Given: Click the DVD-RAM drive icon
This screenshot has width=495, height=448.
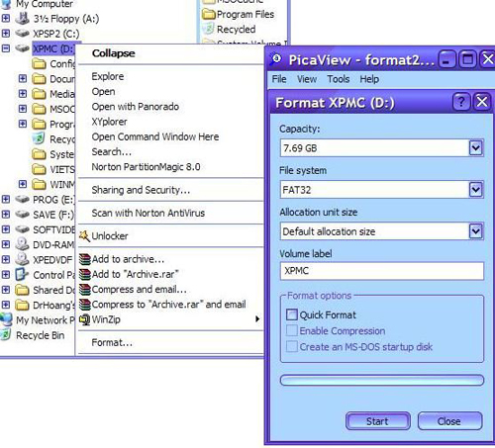Looking at the screenshot, I should [23, 244].
